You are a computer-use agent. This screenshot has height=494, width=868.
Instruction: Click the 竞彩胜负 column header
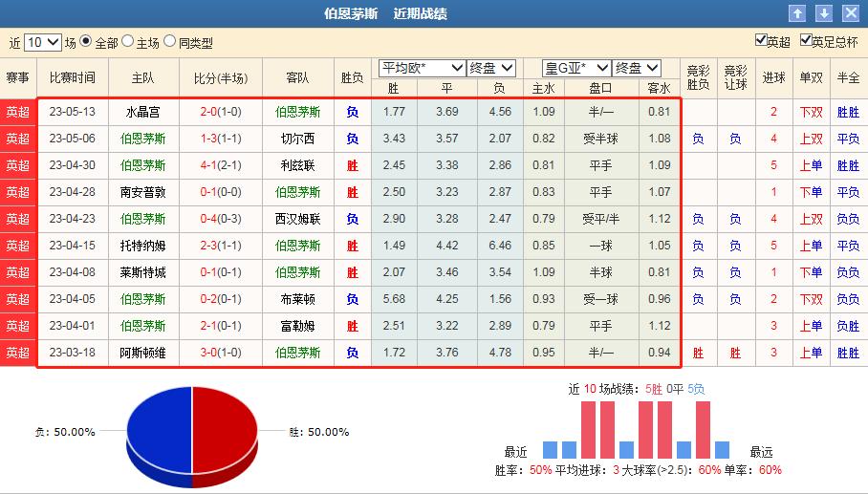698,78
